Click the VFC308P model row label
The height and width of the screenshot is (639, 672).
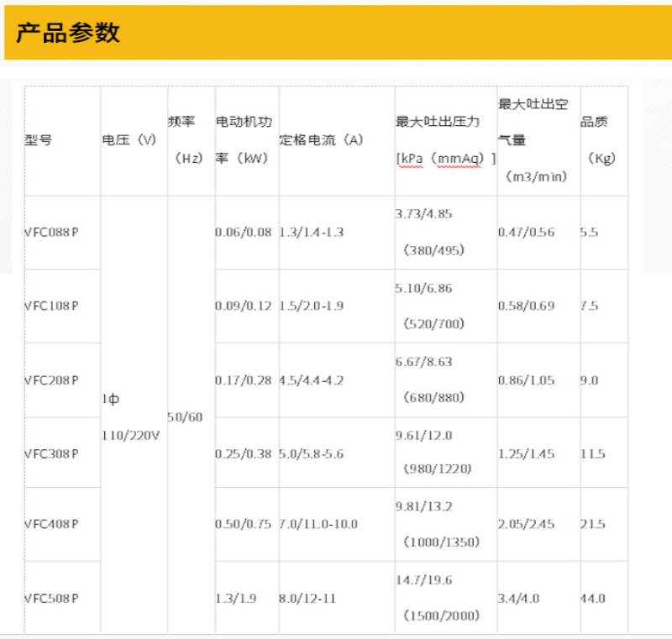(x=51, y=454)
